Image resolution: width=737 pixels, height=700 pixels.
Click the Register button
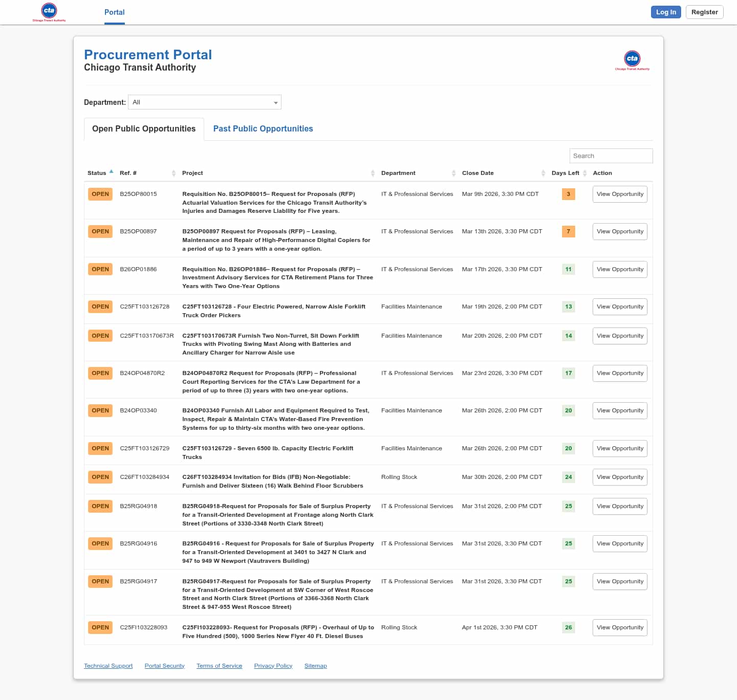704,12
